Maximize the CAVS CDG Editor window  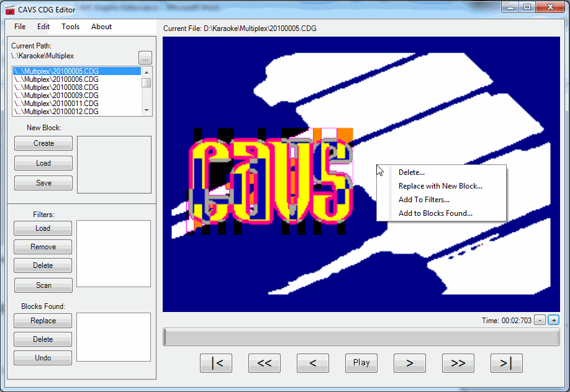pyautogui.click(x=528, y=7)
